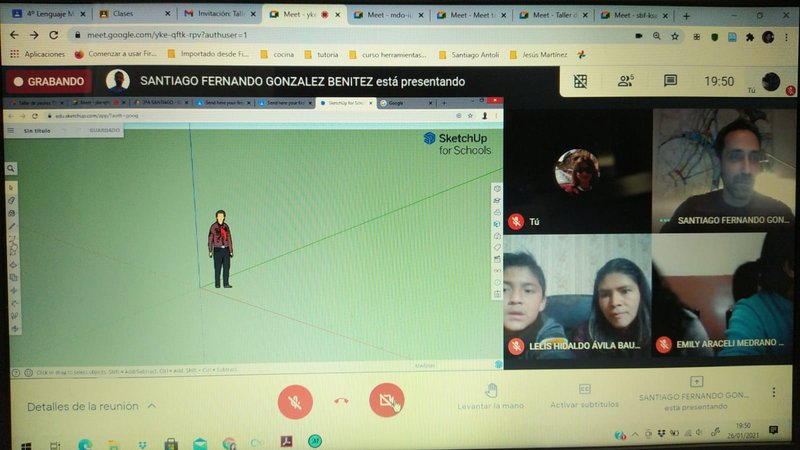Open the SketchUp hamburger menu
Viewport: 800px width, 450px height.
(x=11, y=130)
